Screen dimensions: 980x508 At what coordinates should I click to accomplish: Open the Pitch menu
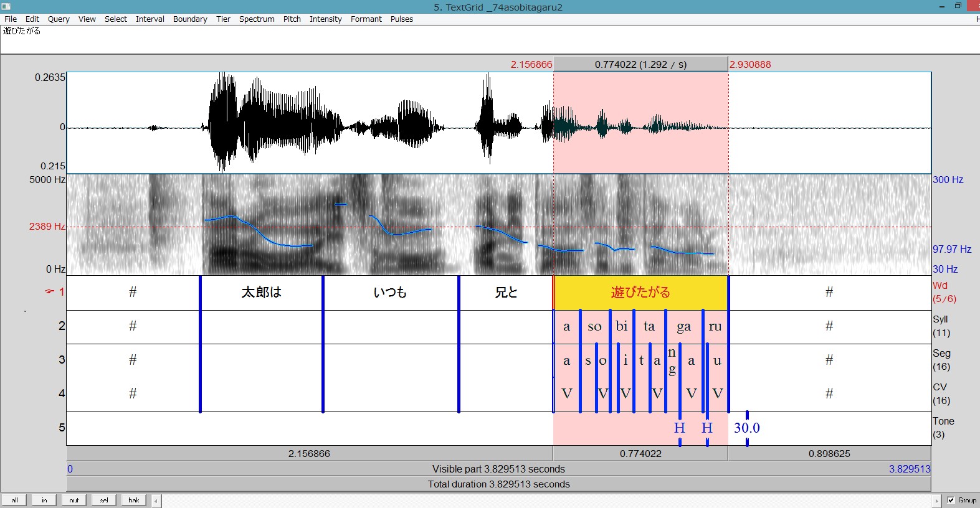click(x=292, y=19)
